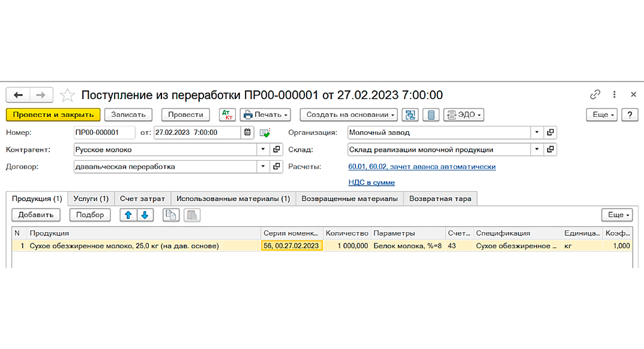The height and width of the screenshot is (349, 644).
Task: Open the Использованные материалы (1) tab
Action: coord(233,198)
